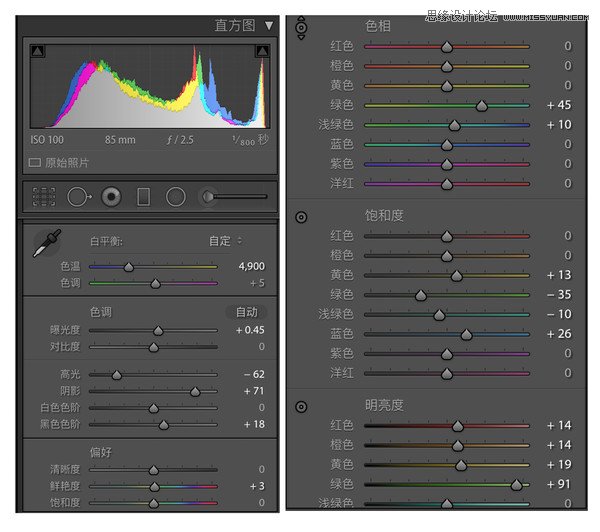Click the 自动 tone button
600x532 pixels.
pos(246,312)
